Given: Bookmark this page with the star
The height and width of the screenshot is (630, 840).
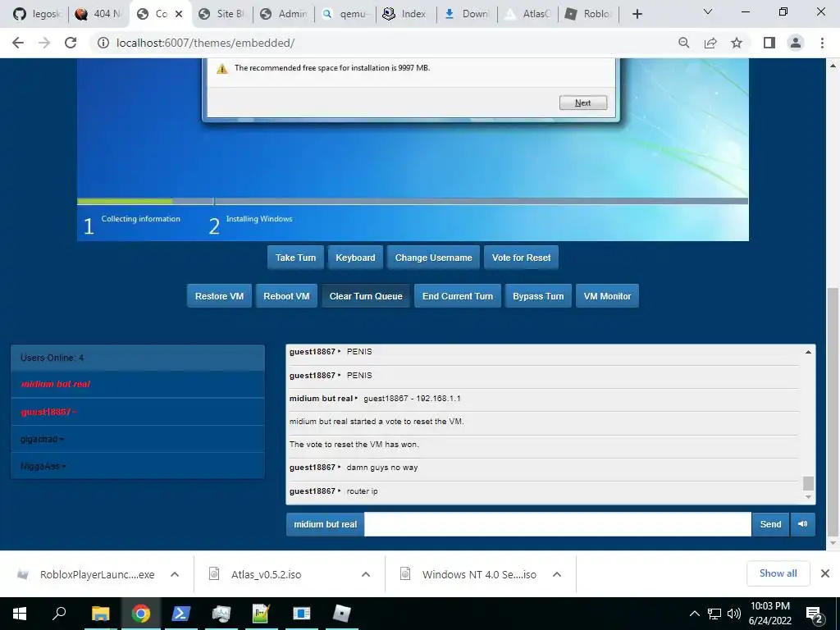Looking at the screenshot, I should point(737,43).
